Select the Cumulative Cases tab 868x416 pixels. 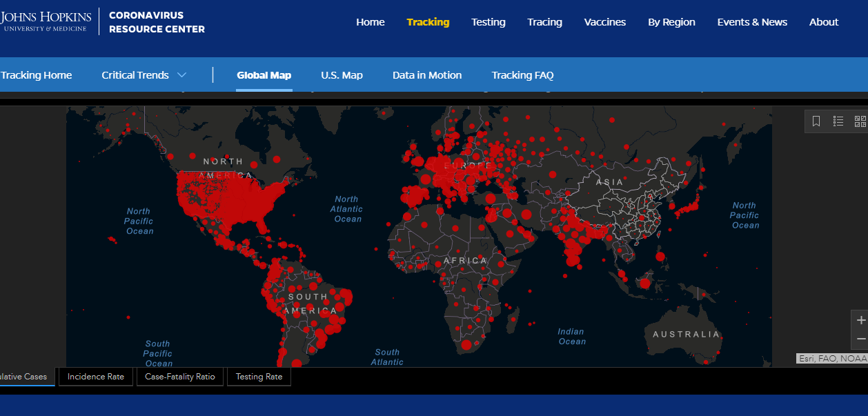click(x=25, y=377)
